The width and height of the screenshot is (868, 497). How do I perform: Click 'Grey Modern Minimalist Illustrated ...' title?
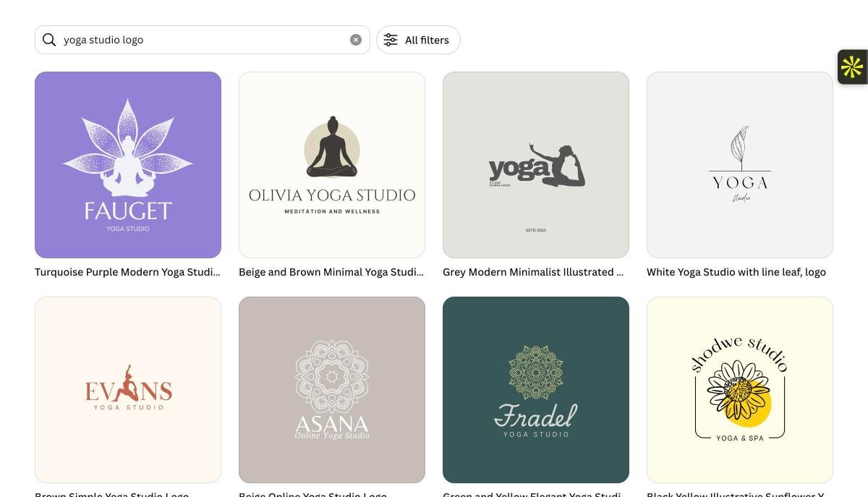tap(533, 272)
